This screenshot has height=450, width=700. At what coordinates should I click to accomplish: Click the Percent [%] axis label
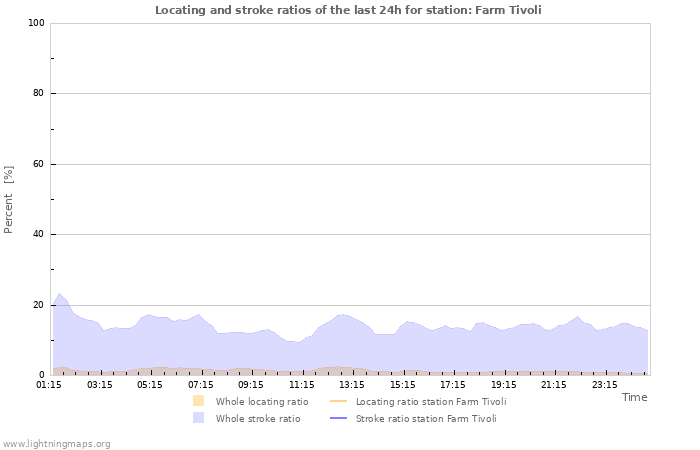tap(9, 199)
